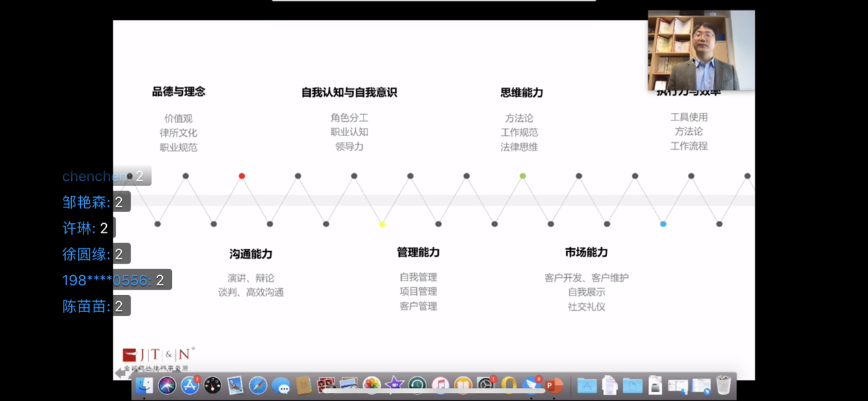868x401 pixels.
Task: Switch to PowerPoint in the dock
Action: 554,386
